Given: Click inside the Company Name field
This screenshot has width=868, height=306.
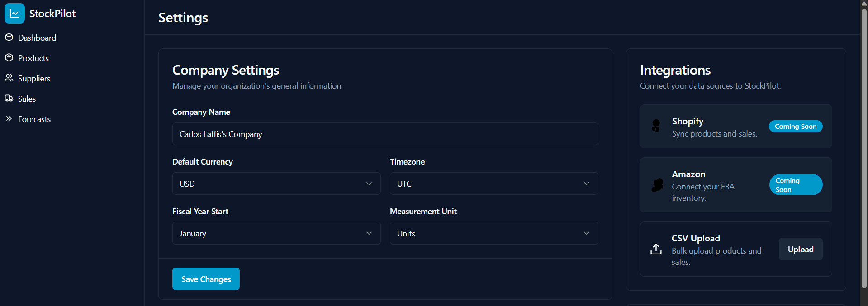Looking at the screenshot, I should tap(384, 134).
